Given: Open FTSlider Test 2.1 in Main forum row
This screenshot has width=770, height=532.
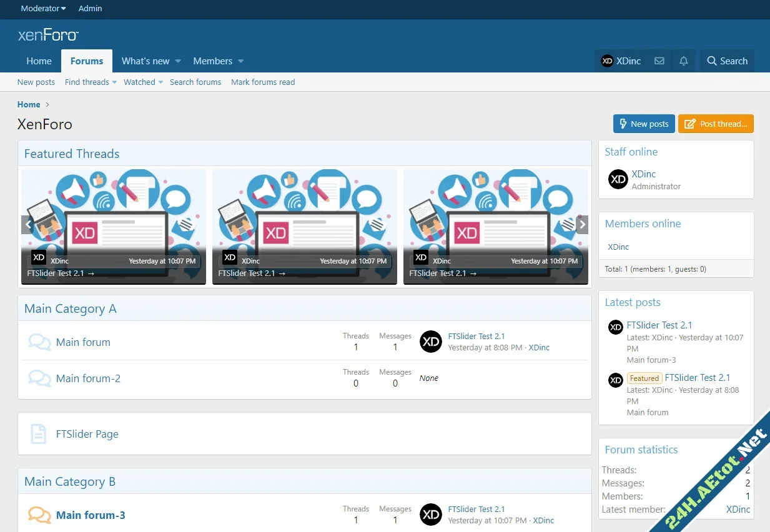Looking at the screenshot, I should tap(476, 336).
